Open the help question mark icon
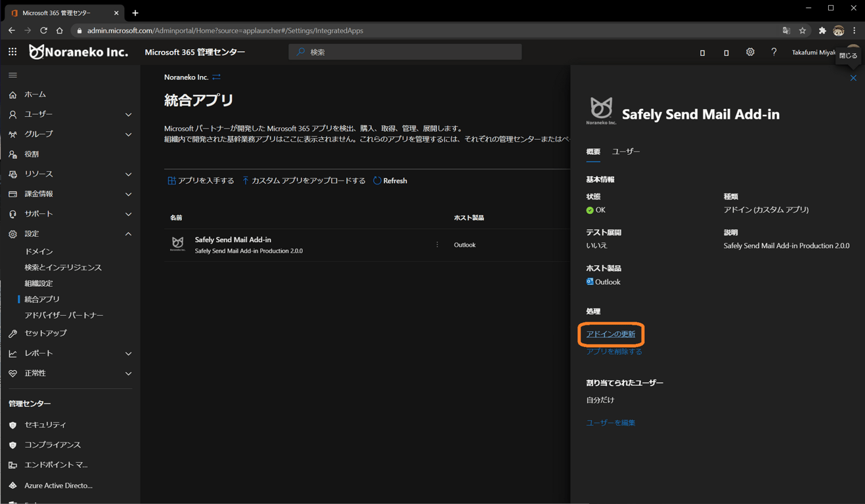This screenshot has height=504, width=865. click(774, 52)
